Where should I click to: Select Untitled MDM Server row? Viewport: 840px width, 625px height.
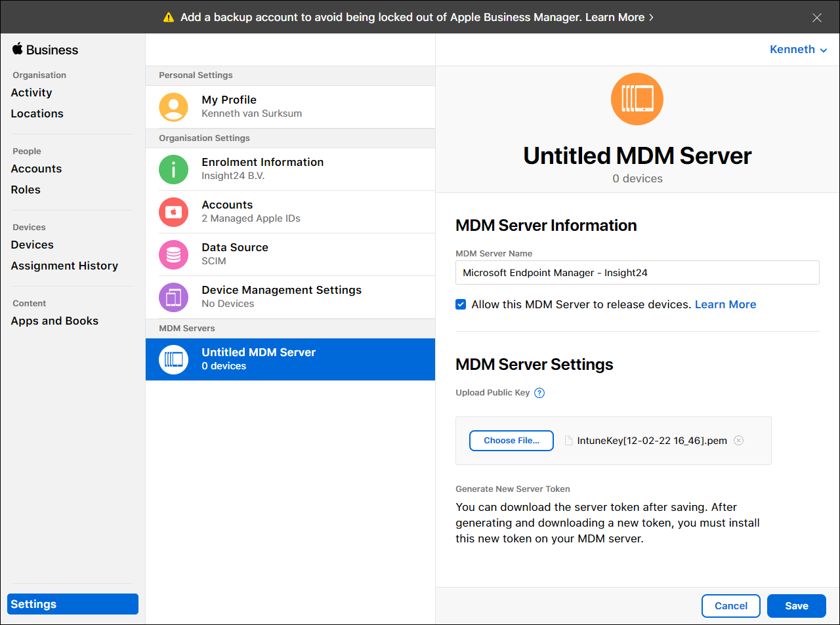click(290, 359)
